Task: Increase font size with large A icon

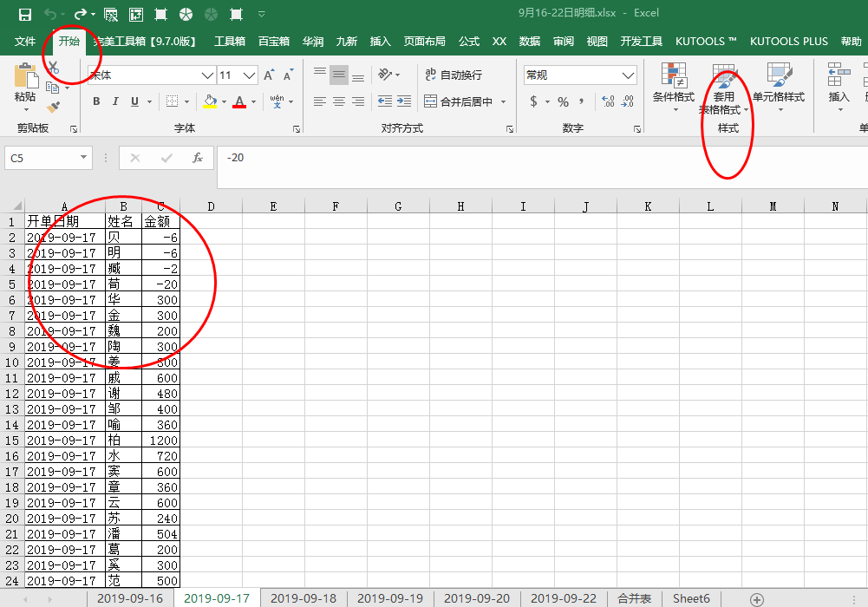Action: 269,75
